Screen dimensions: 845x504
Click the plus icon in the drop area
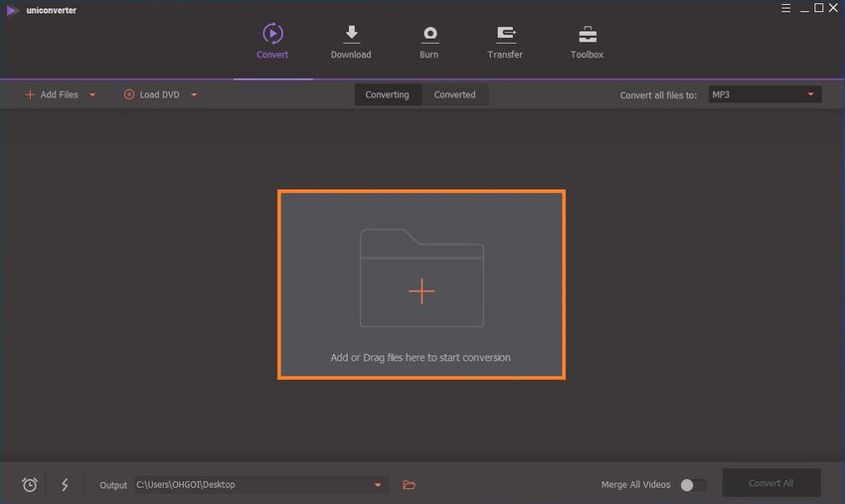point(422,290)
